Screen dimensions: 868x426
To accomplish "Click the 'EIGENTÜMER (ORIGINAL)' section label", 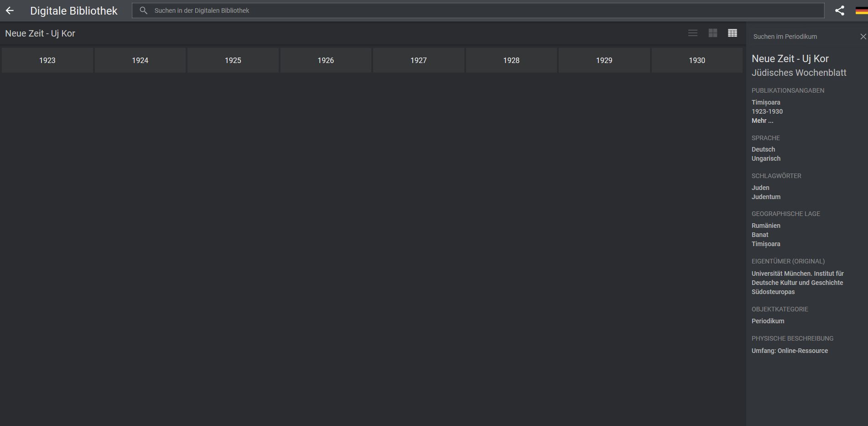I will tap(788, 261).
